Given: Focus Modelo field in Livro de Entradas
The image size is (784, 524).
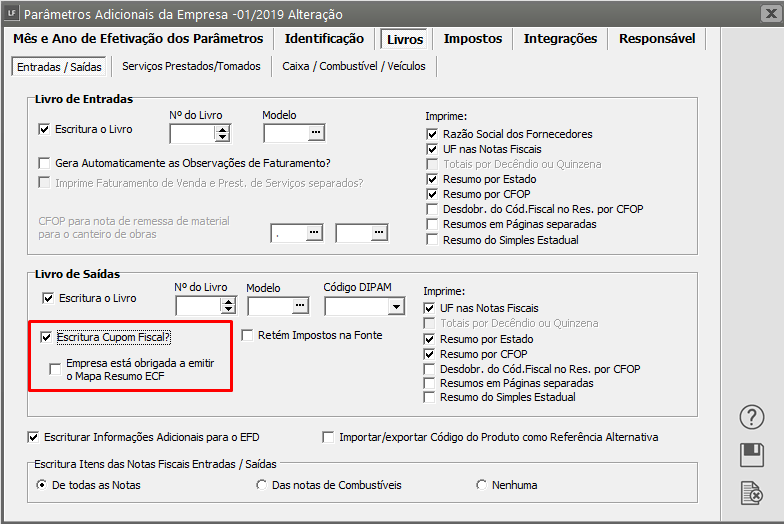Looking at the screenshot, I should [x=286, y=133].
